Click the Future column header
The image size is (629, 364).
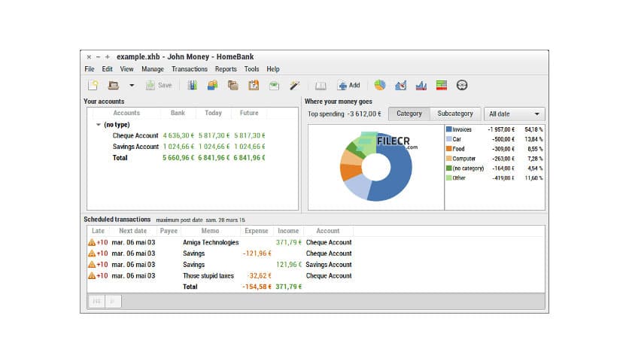[x=249, y=113]
